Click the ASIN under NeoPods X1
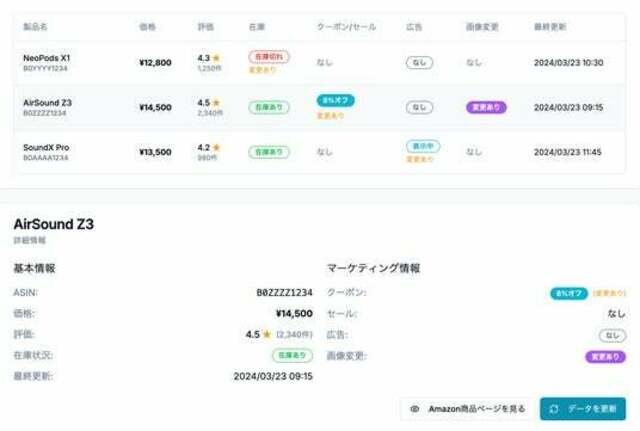 [x=45, y=68]
